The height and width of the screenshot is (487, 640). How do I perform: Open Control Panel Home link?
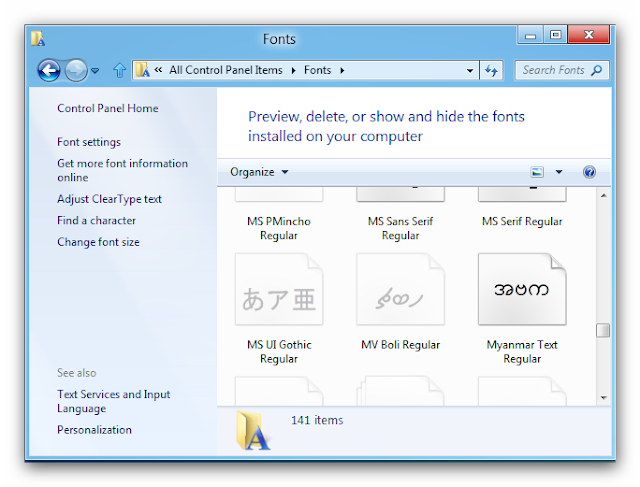(x=108, y=108)
